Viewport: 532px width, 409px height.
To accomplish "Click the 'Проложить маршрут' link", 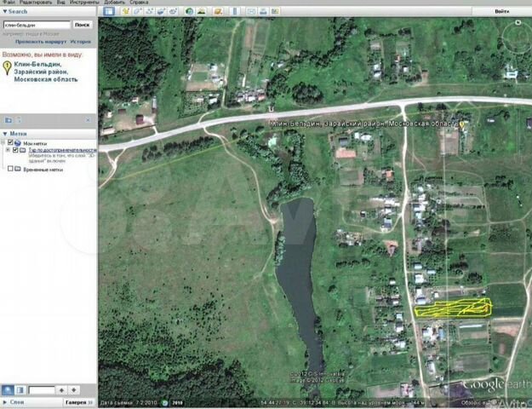I will (x=40, y=41).
